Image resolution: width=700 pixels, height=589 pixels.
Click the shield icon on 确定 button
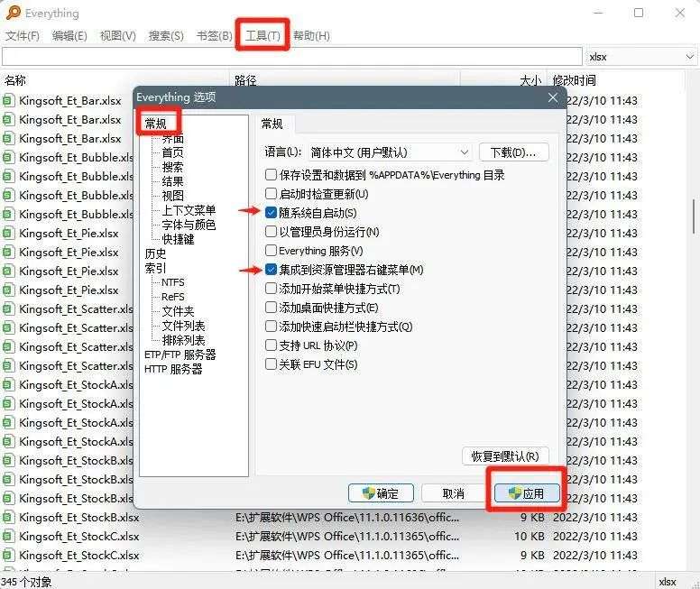368,493
